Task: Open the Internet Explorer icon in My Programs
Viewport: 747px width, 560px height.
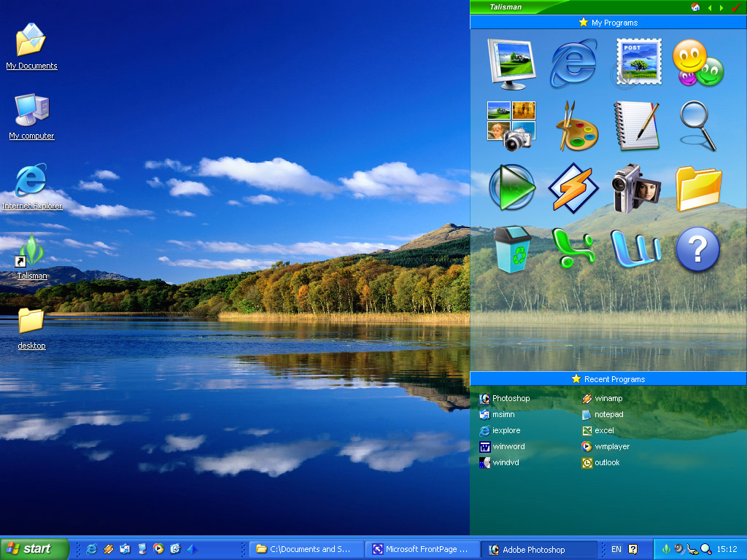Action: pos(573,63)
